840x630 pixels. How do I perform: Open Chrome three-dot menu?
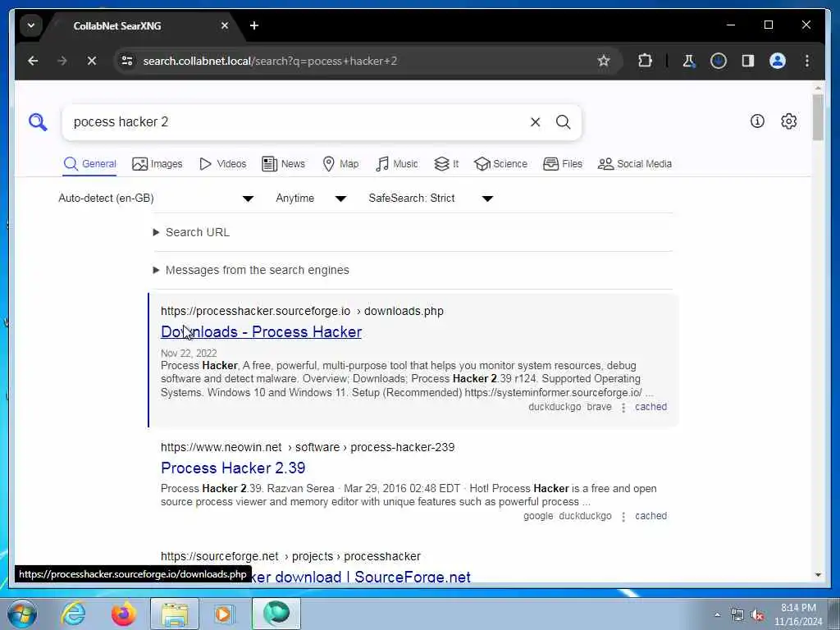(807, 61)
